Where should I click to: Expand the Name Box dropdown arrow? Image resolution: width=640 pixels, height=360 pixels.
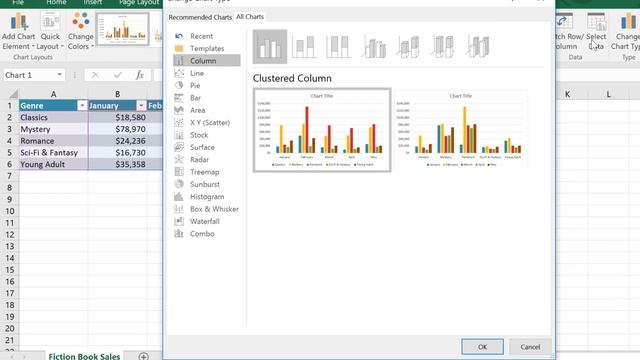point(60,75)
